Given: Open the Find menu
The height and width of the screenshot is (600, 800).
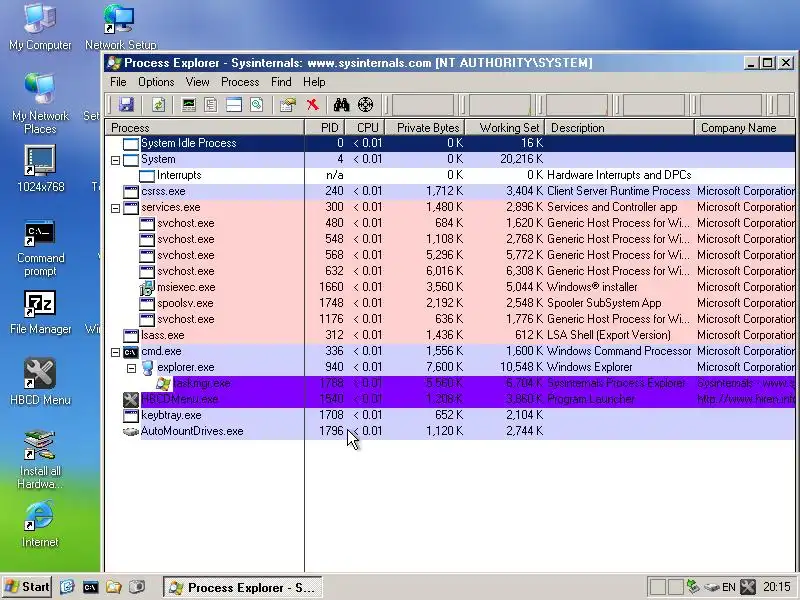Looking at the screenshot, I should (x=281, y=82).
